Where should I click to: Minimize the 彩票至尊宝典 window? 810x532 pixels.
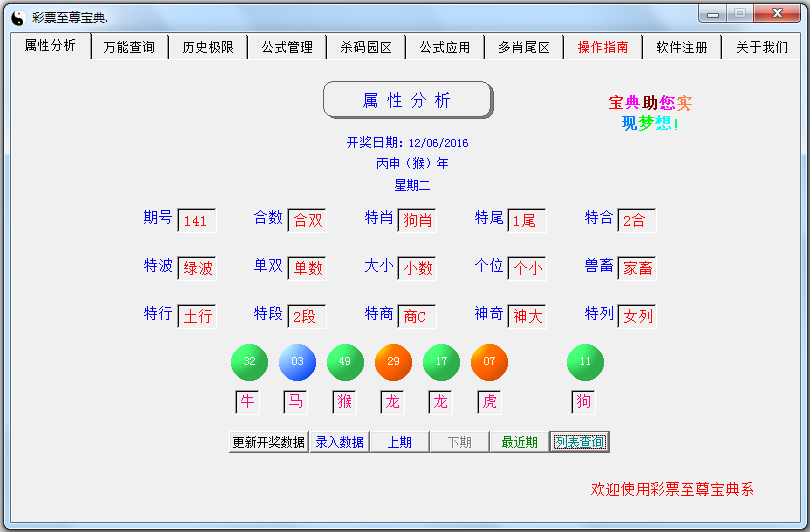(x=713, y=13)
